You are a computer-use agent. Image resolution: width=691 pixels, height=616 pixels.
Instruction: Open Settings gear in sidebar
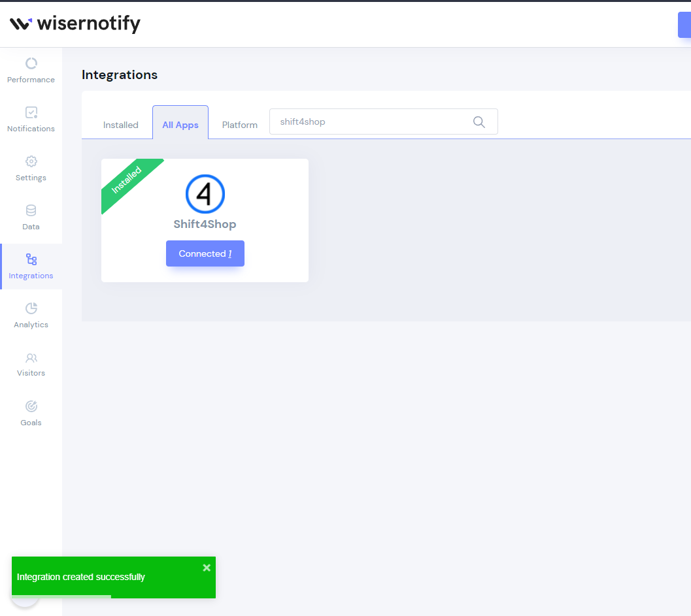tap(31, 168)
